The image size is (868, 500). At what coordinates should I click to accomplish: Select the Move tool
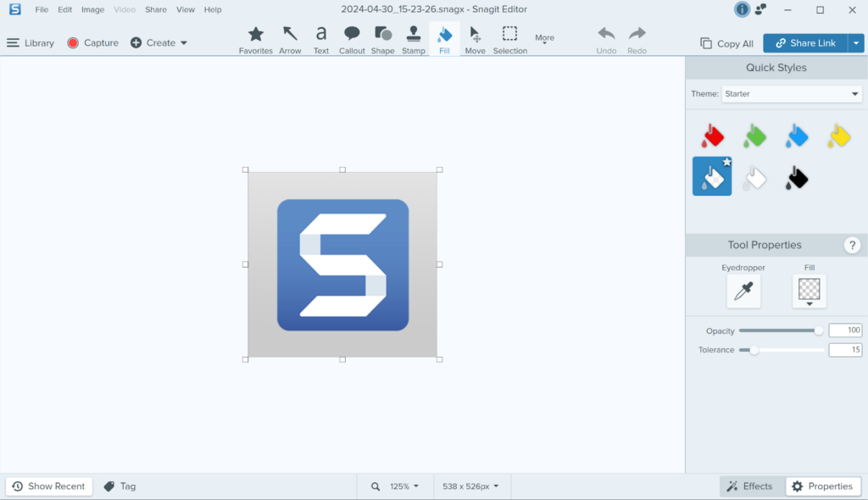coord(475,38)
